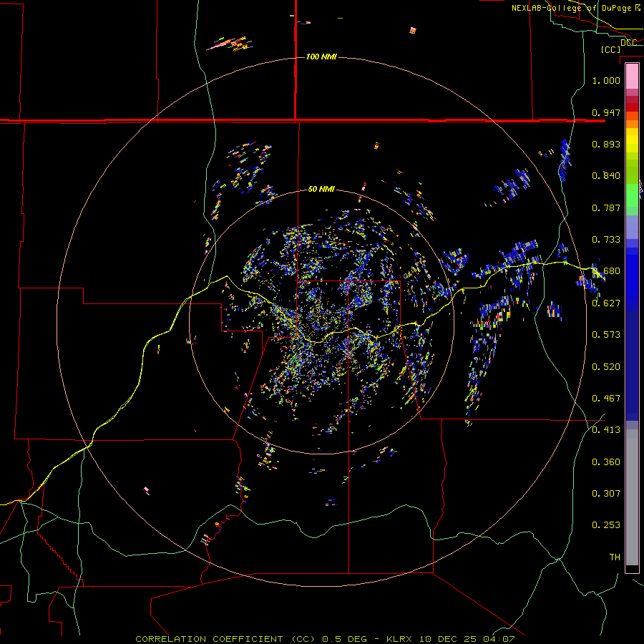
Task: Select the 50 NMI range ring label
Action: point(321,189)
